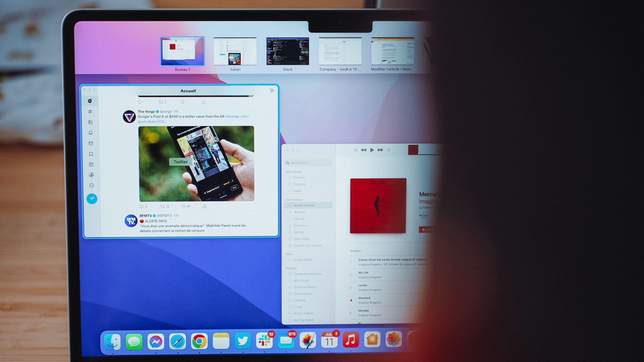Select Ajouts récents in Music sidebar
Screen dimensions: 644x362
pos(309,205)
